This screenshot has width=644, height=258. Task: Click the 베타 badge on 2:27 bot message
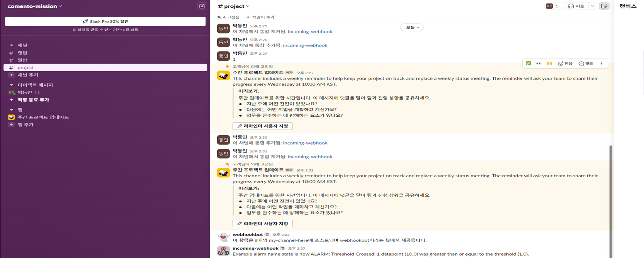click(289, 73)
